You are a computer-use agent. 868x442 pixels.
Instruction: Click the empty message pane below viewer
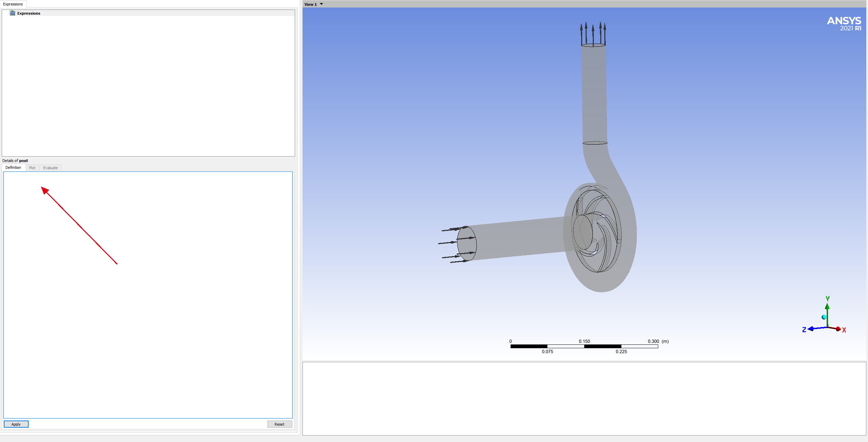coord(584,398)
